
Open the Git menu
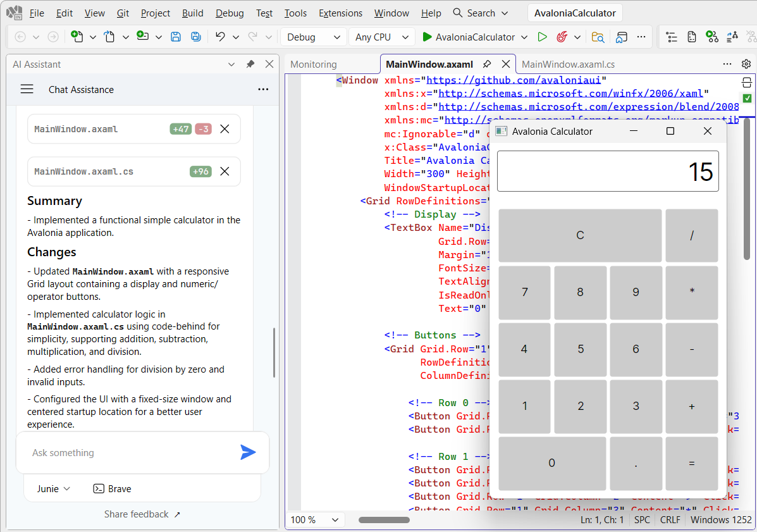[x=123, y=13]
